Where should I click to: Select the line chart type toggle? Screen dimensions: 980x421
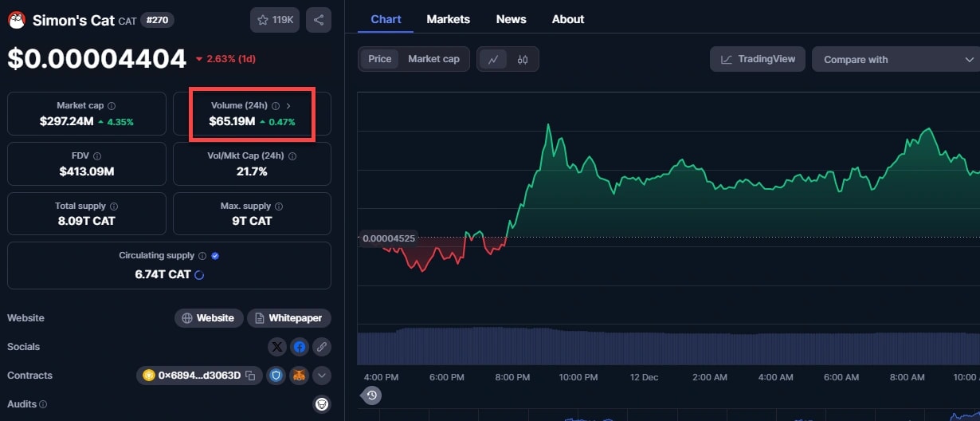click(493, 59)
